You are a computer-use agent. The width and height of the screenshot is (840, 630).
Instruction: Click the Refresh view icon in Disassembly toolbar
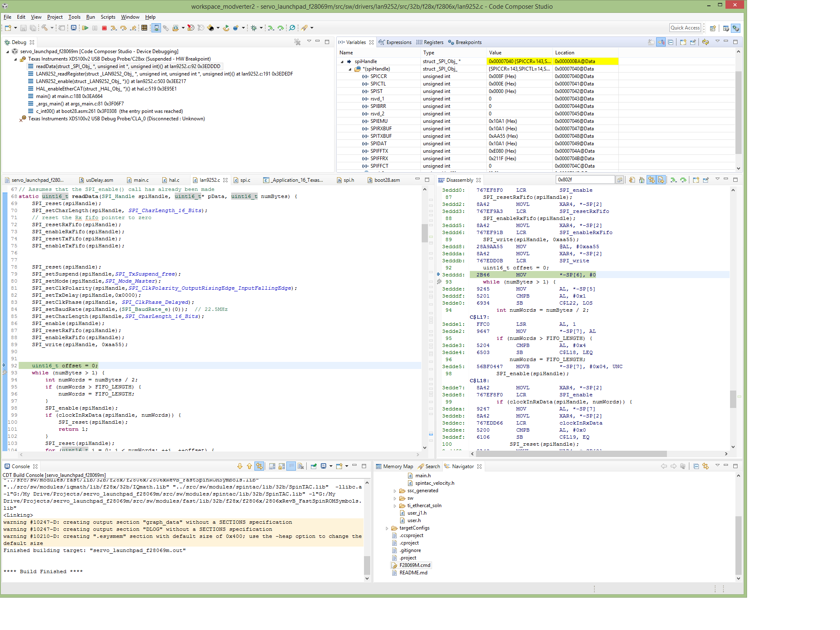pos(632,180)
